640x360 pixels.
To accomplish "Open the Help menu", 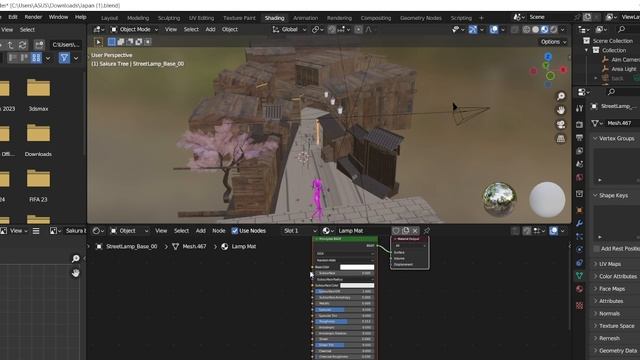I will [80, 17].
